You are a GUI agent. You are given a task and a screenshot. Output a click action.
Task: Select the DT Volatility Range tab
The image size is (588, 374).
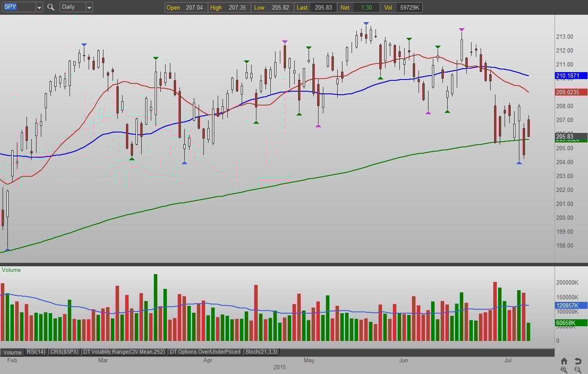pyautogui.click(x=124, y=352)
